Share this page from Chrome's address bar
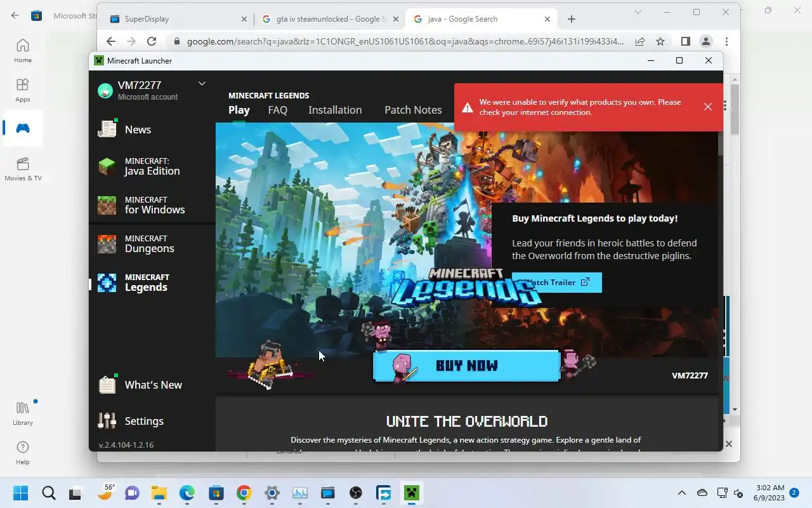 tap(640, 41)
